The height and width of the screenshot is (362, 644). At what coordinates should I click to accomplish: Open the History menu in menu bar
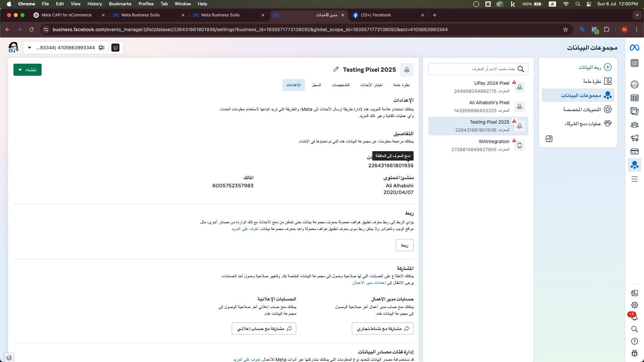[x=94, y=4]
